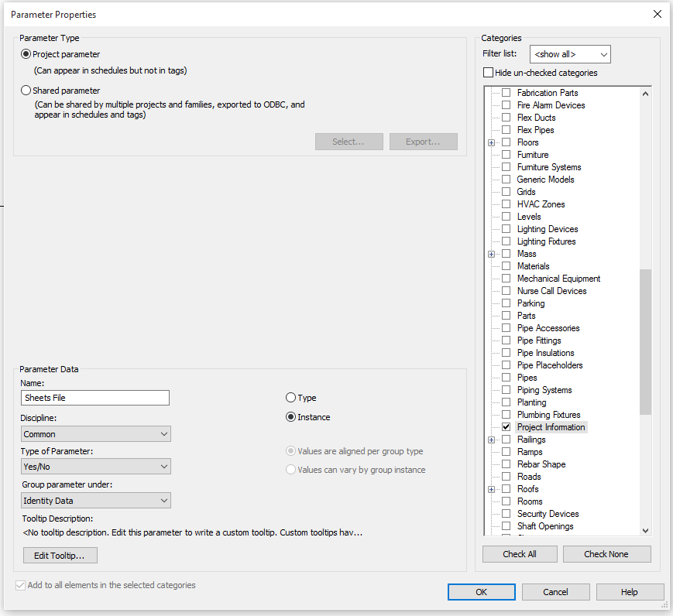Enable Hide un-checked categories

click(488, 71)
